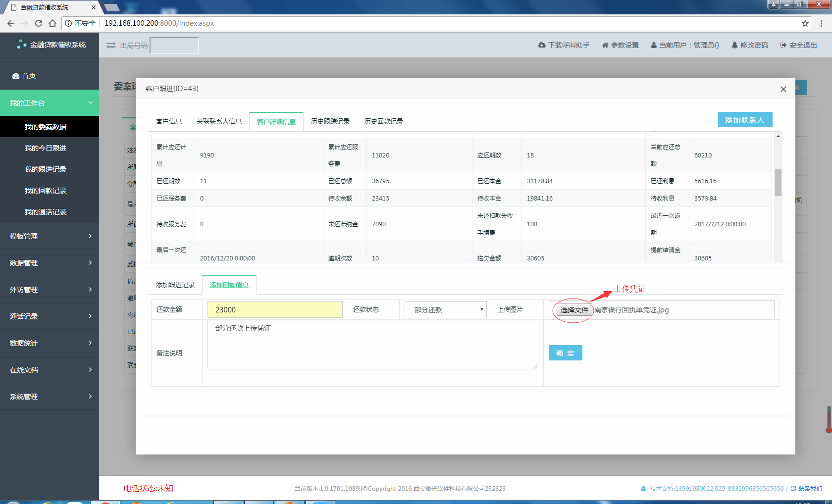Switch to 关联联系人信息 tab
Screen dimensions: 832x504
pos(219,121)
